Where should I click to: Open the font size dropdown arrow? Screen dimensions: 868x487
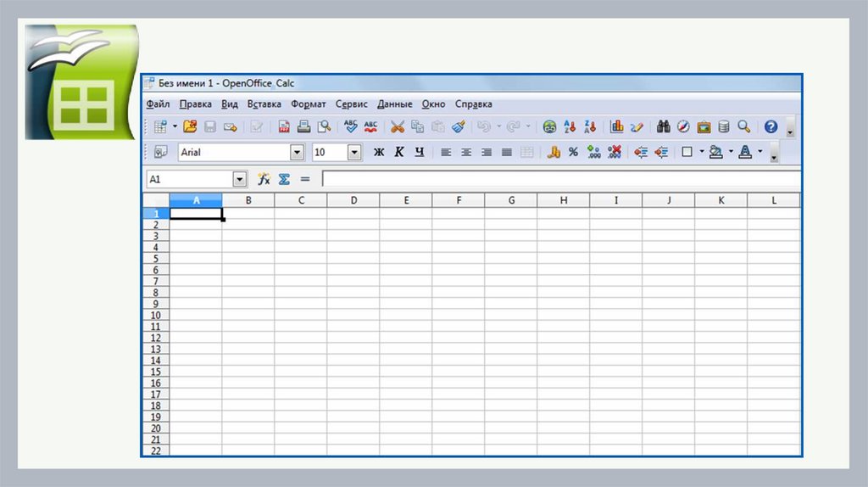click(x=354, y=153)
